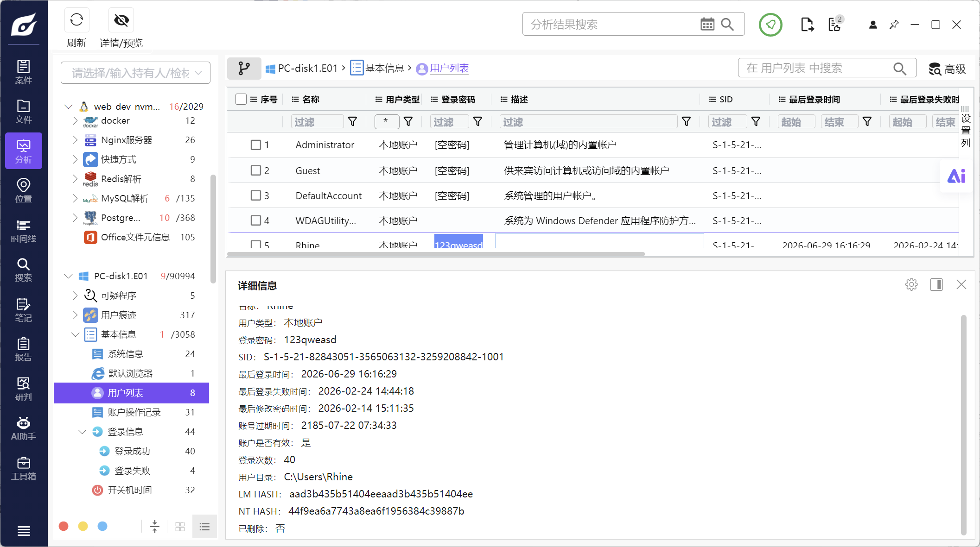
Task: Open the 文件 sidebar section
Action: pyautogui.click(x=24, y=111)
